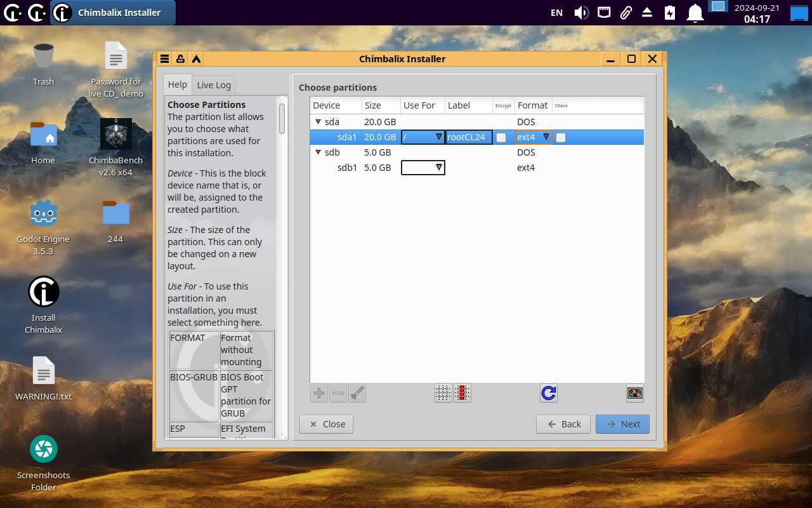This screenshot has width=812, height=508.
Task: Switch to the Live Log tab
Action: coord(214,85)
